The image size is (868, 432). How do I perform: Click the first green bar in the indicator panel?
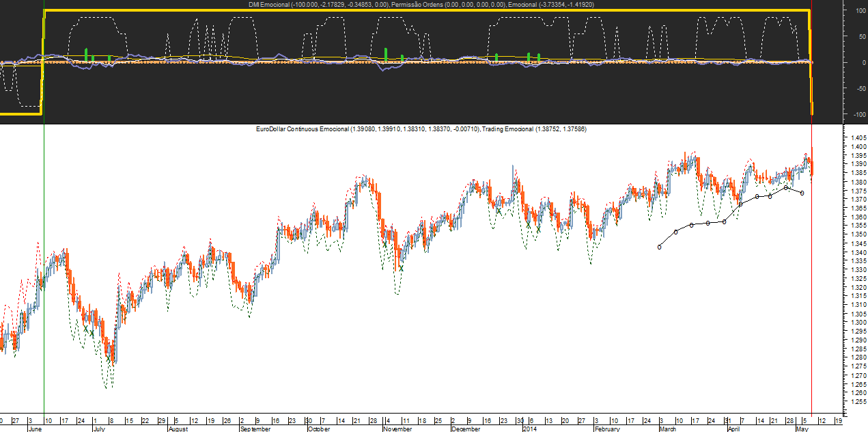[x=86, y=55]
